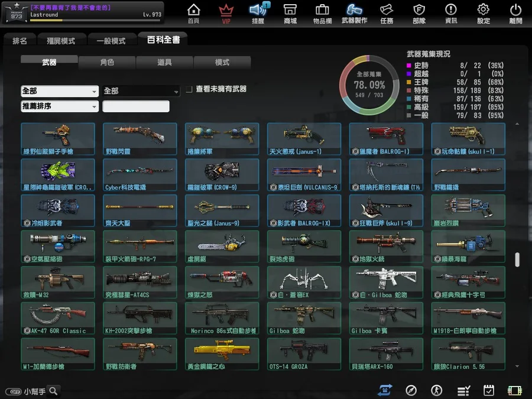Select the M1-加蘭德步槍 weapon card
Viewport: 532px width, 399px height.
pos(58,354)
